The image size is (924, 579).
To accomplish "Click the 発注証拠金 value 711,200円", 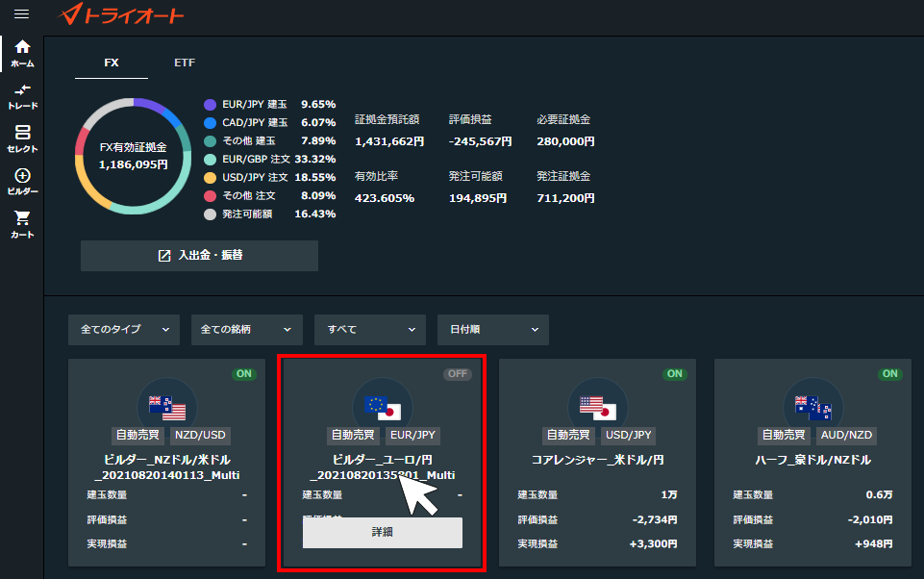I will 565,198.
